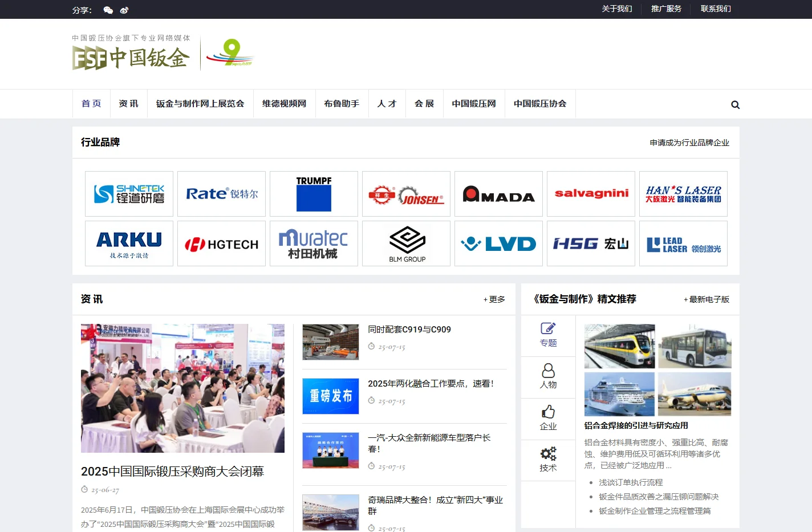The height and width of the screenshot is (532, 812).
Task: Open the LVD brand logo
Action: click(498, 243)
